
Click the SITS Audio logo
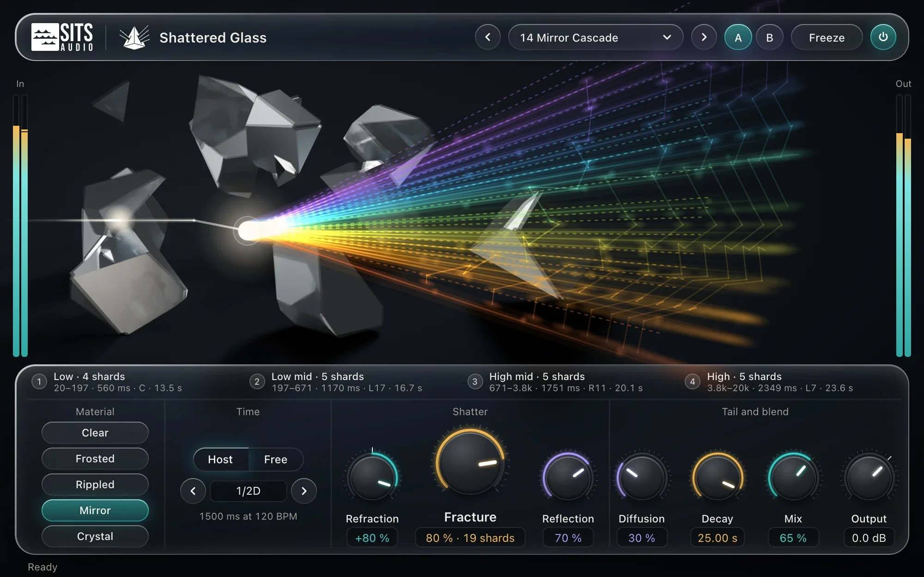pos(62,37)
